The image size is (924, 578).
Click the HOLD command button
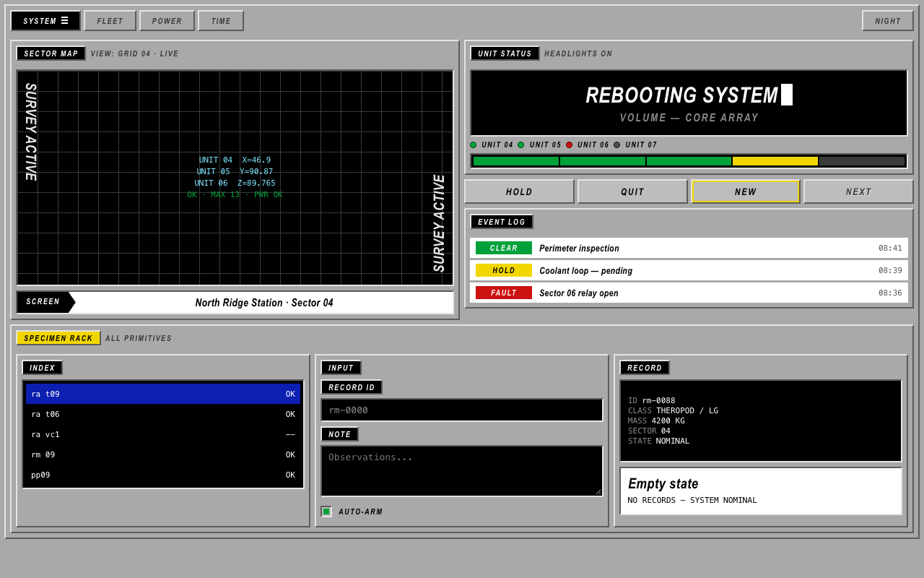click(x=520, y=191)
